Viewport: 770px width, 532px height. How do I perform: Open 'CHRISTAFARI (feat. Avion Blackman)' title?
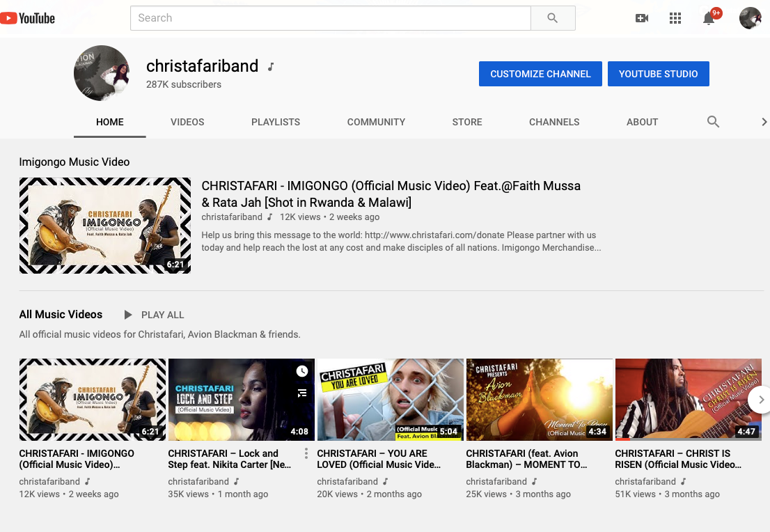pos(526,459)
